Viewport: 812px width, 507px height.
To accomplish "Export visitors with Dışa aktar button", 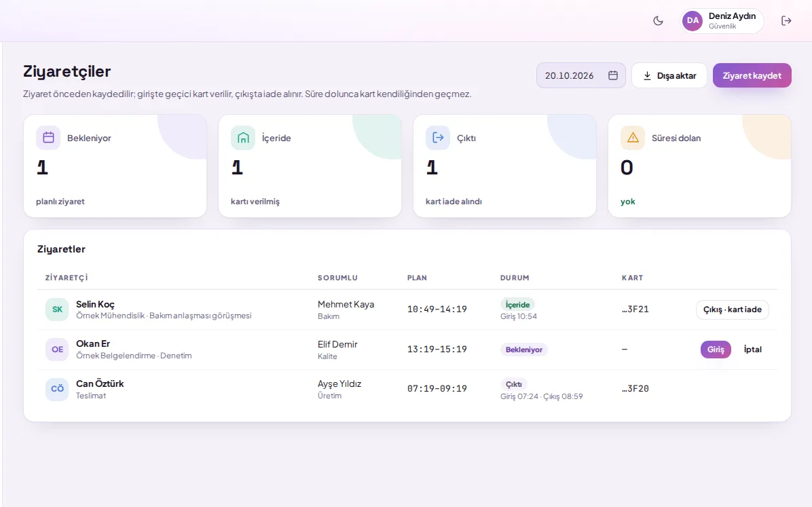I will point(669,75).
